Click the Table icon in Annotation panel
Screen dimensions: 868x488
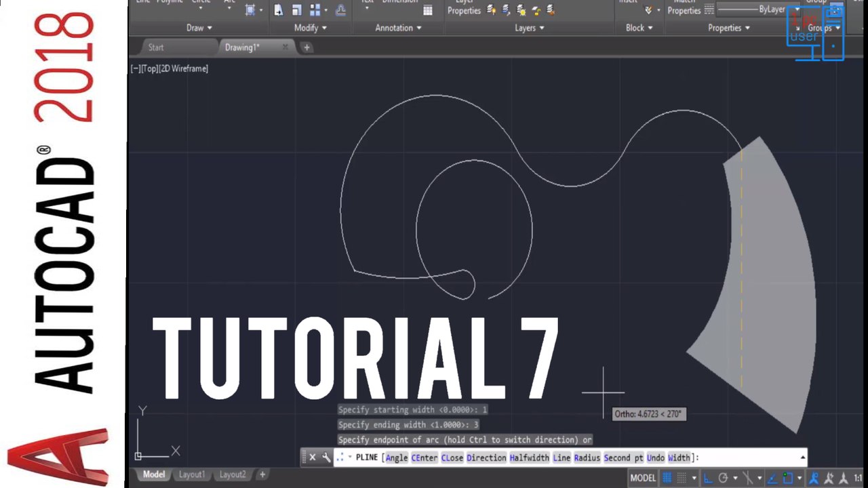tap(428, 10)
